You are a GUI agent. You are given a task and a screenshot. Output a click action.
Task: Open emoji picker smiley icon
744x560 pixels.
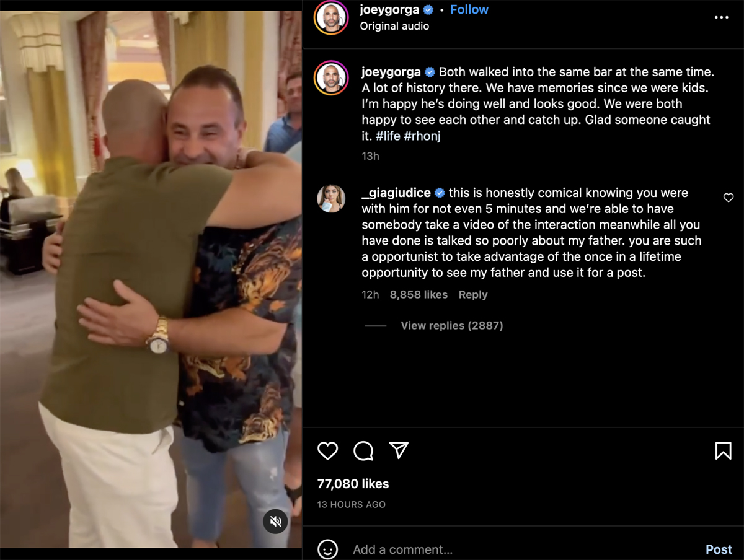pos(327,549)
